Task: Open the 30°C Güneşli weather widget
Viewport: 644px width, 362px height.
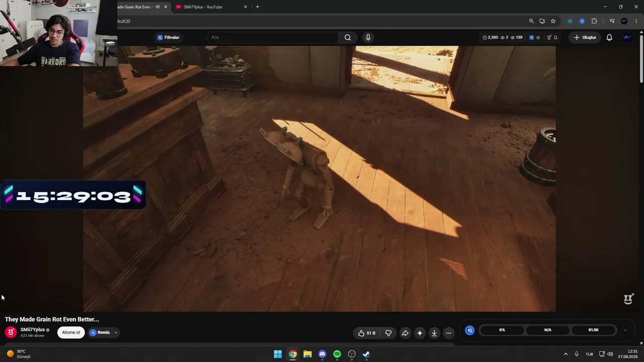Action: pyautogui.click(x=19, y=354)
